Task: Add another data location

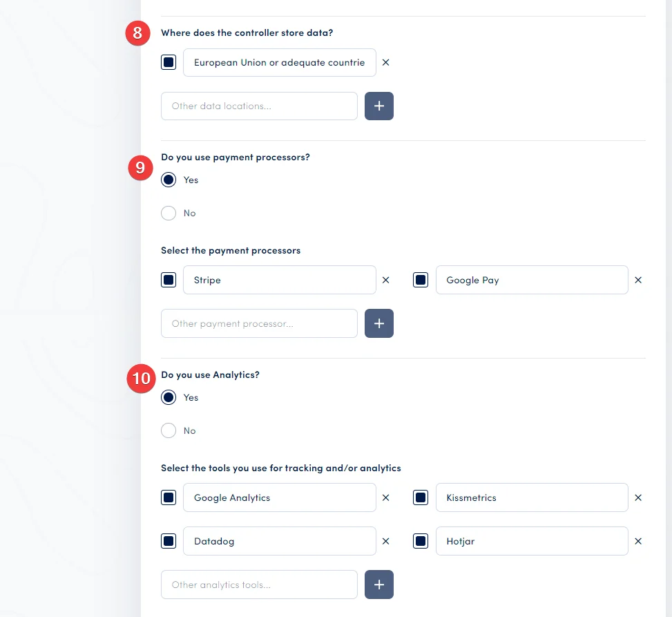Action: (x=378, y=106)
